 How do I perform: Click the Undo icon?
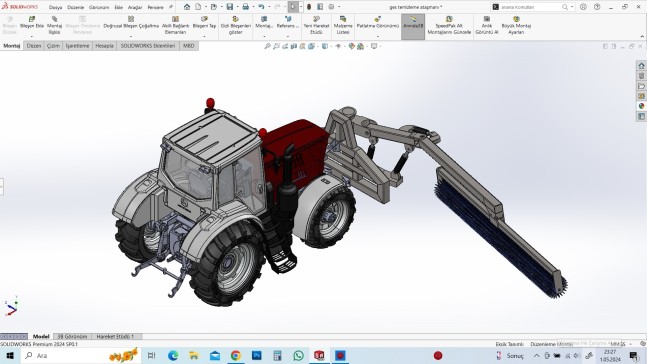[x=261, y=7]
